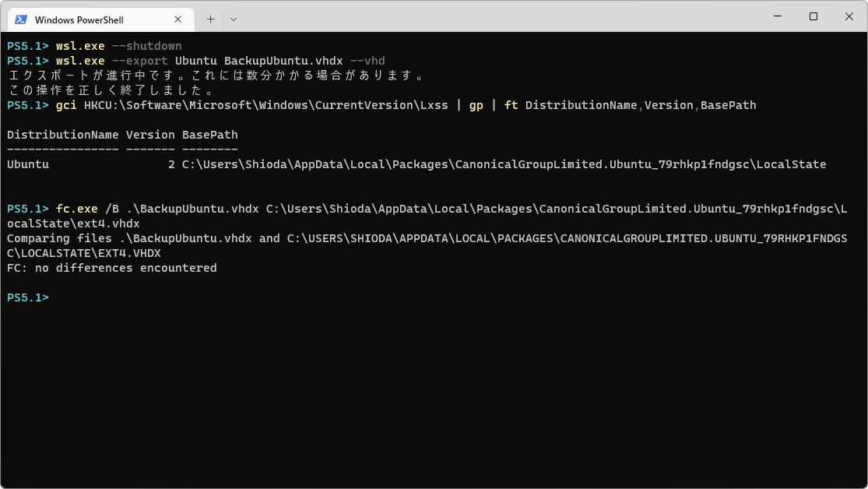Click the 'ocalState\ext4.vhdx' wrapped line

[73, 223]
